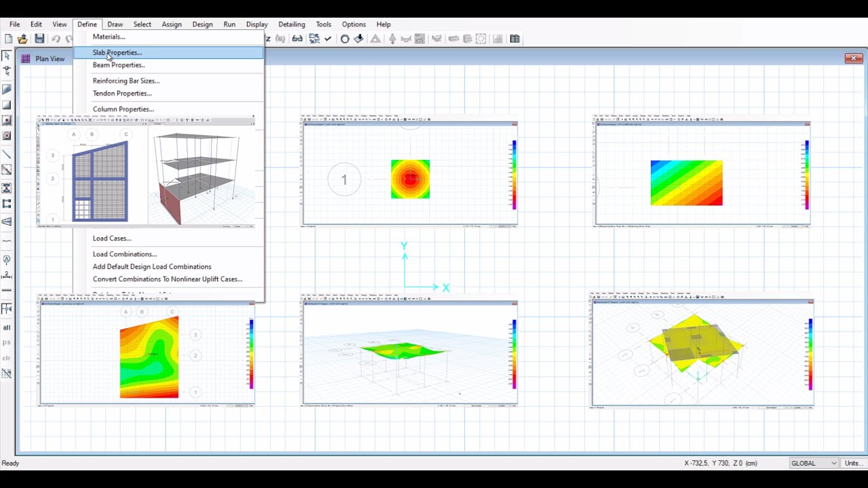
Task: Click the New Model toolbar icon
Action: tap(9, 39)
